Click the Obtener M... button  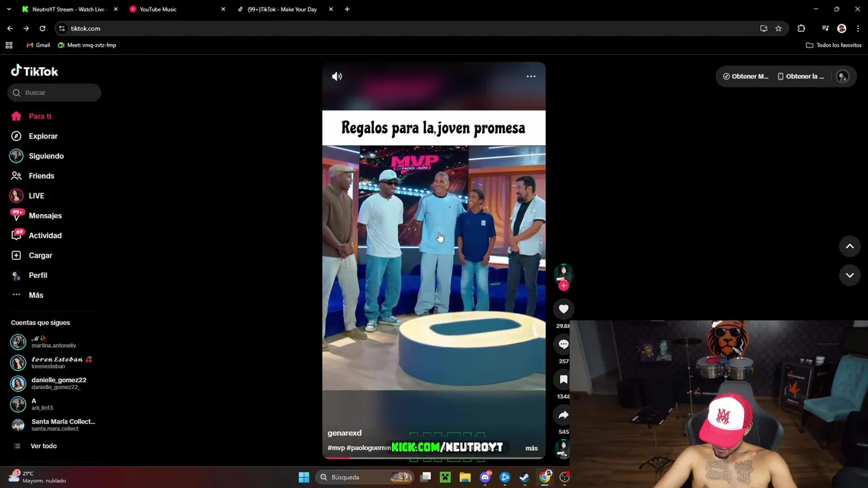(x=745, y=77)
